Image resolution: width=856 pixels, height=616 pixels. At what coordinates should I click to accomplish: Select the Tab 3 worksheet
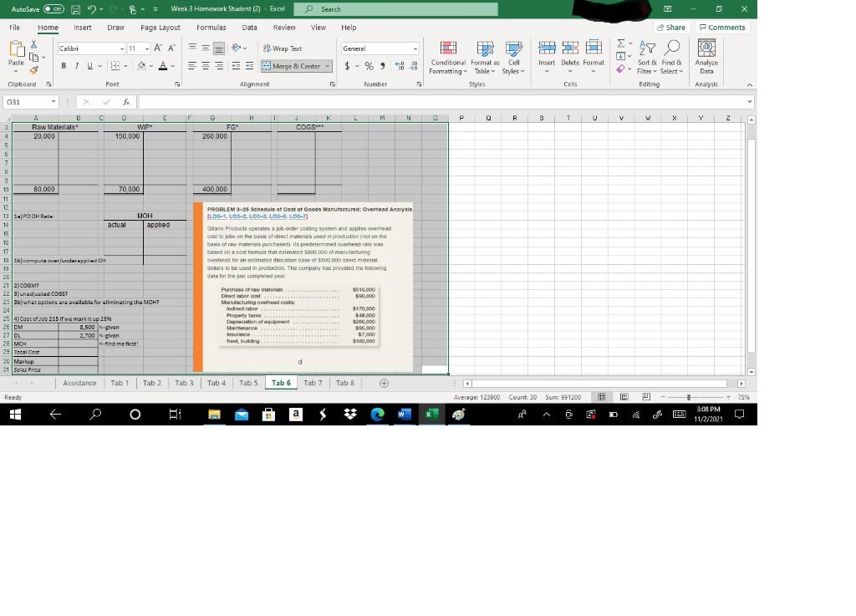pyautogui.click(x=183, y=383)
